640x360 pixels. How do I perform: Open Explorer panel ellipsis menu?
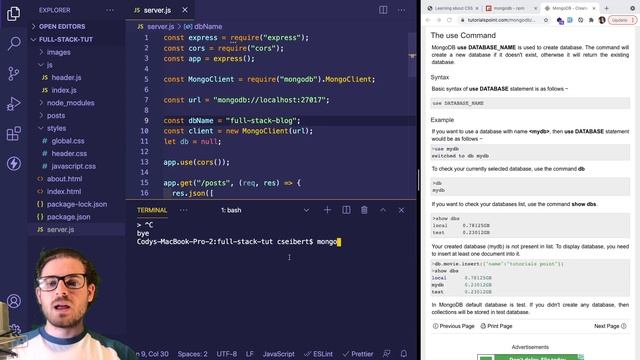[x=110, y=10]
